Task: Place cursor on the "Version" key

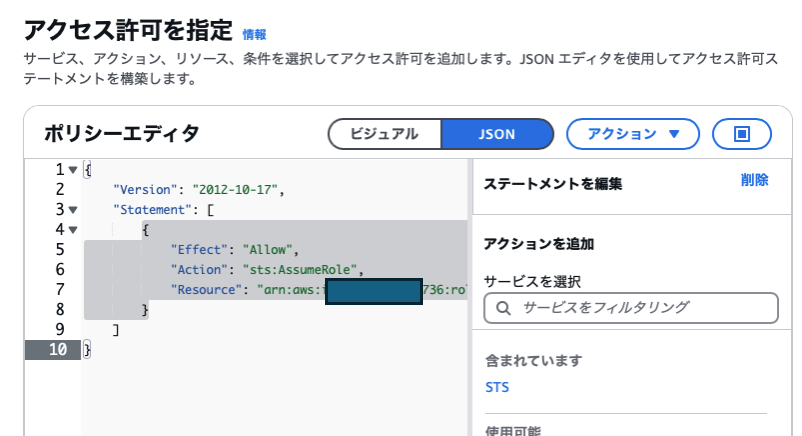Action: pos(145,189)
